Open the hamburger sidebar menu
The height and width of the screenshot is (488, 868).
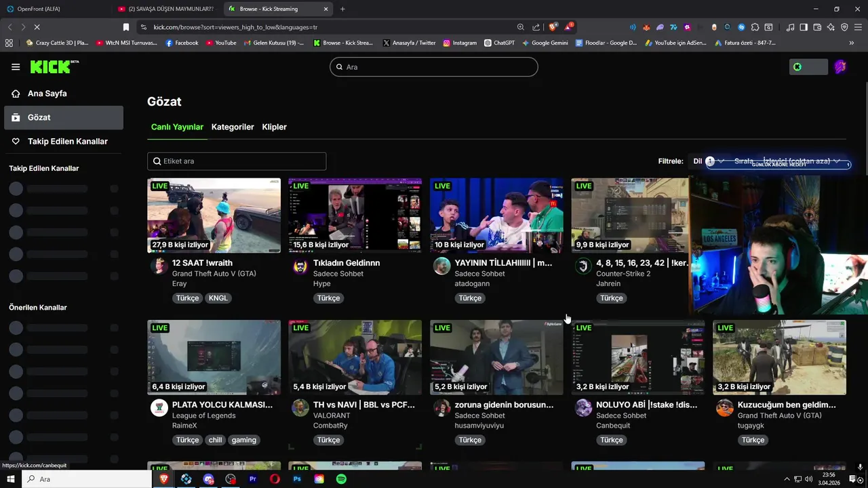[x=16, y=66]
